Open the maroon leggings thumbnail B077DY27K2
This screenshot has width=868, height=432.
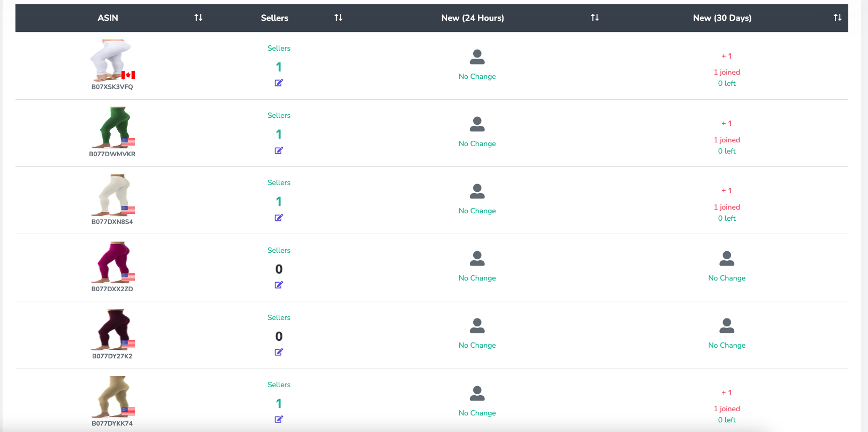point(112,329)
